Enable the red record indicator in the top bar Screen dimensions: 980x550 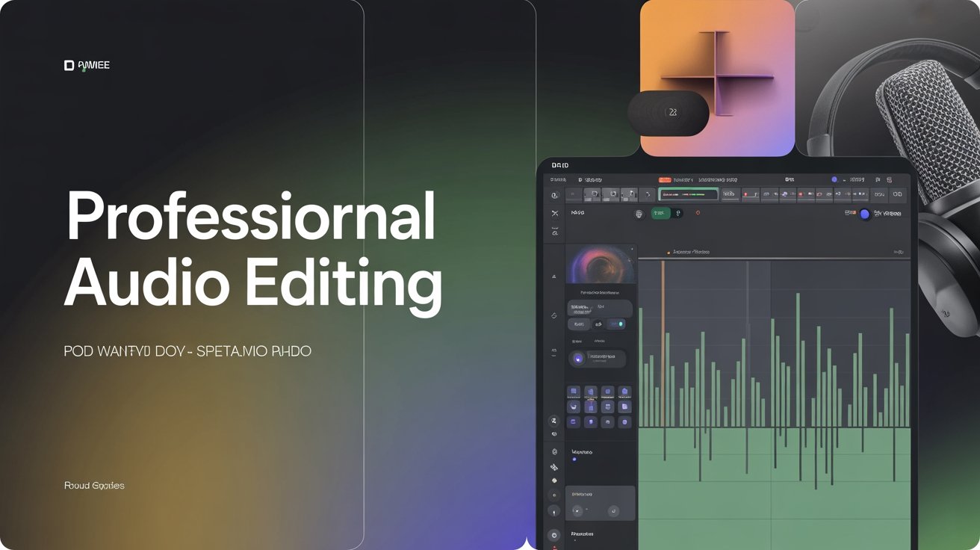[x=665, y=179]
